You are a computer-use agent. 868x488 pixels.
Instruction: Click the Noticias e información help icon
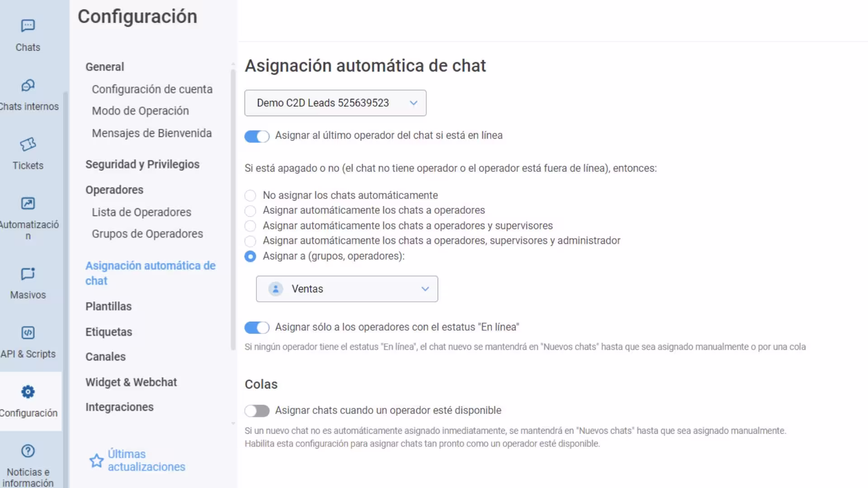(x=28, y=451)
